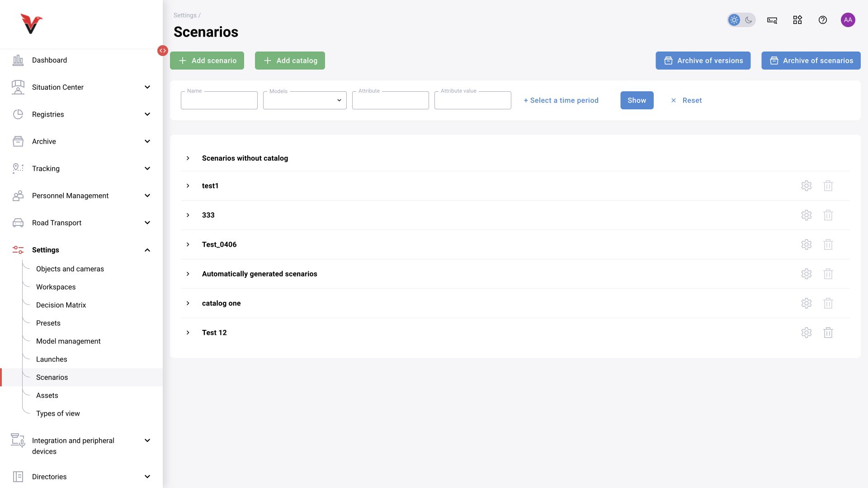Image resolution: width=868 pixels, height=488 pixels.
Task: Click Select a time period link
Action: pos(561,100)
